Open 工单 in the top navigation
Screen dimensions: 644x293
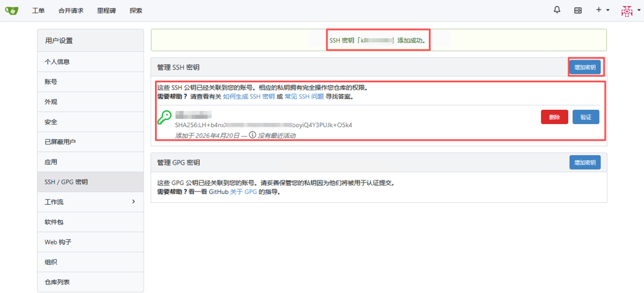tap(38, 11)
